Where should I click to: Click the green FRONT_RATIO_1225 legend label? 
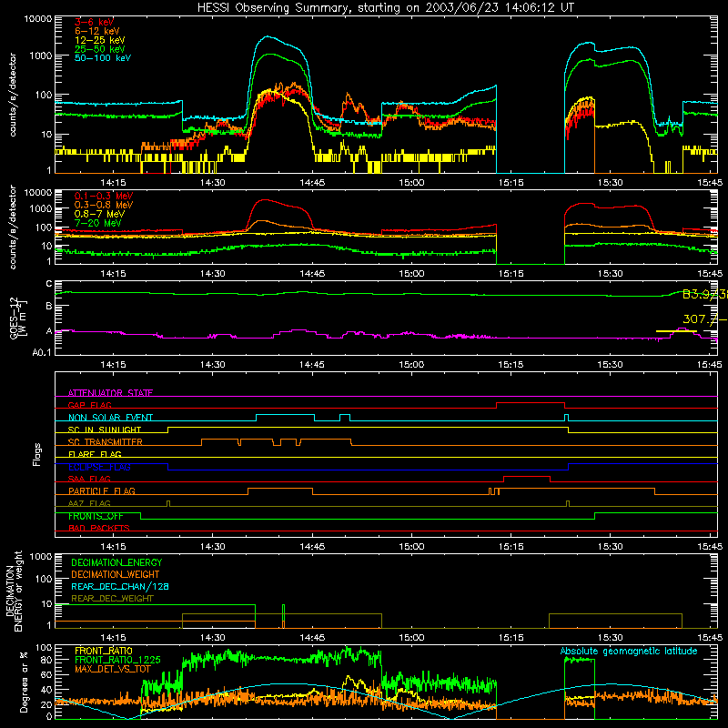point(117,660)
